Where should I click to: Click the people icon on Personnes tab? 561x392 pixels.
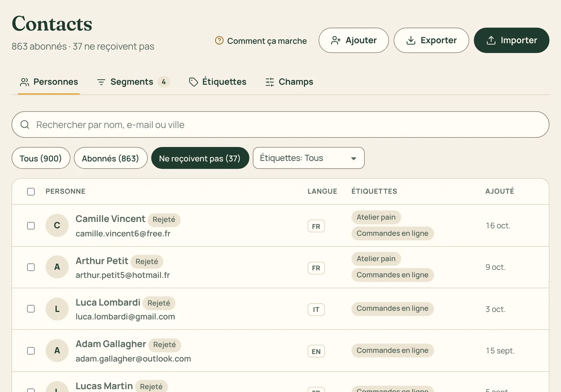click(25, 82)
